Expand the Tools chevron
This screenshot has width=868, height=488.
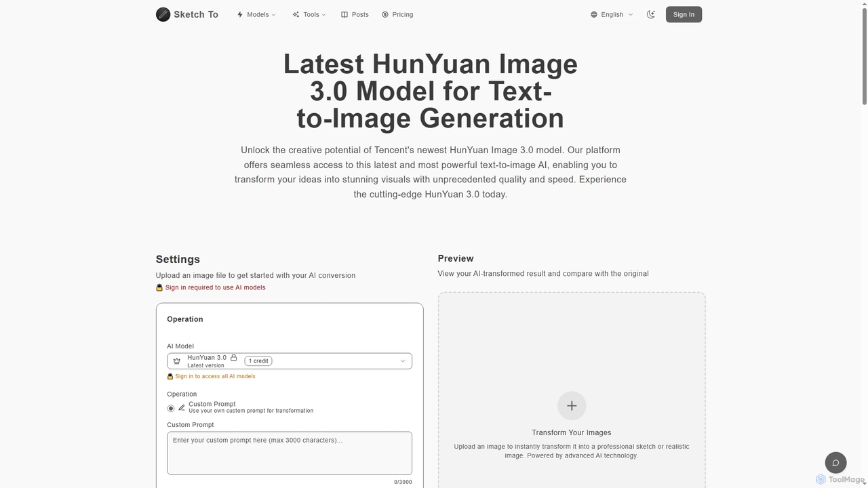pos(323,15)
